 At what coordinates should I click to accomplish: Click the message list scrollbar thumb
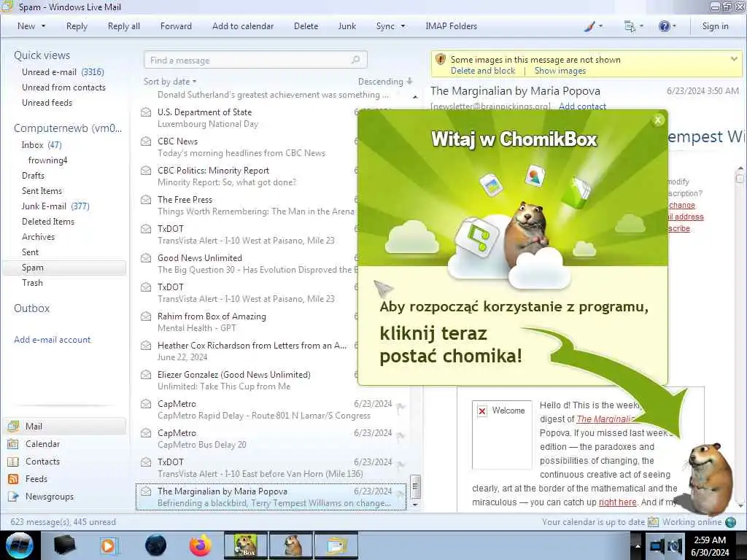(415, 486)
